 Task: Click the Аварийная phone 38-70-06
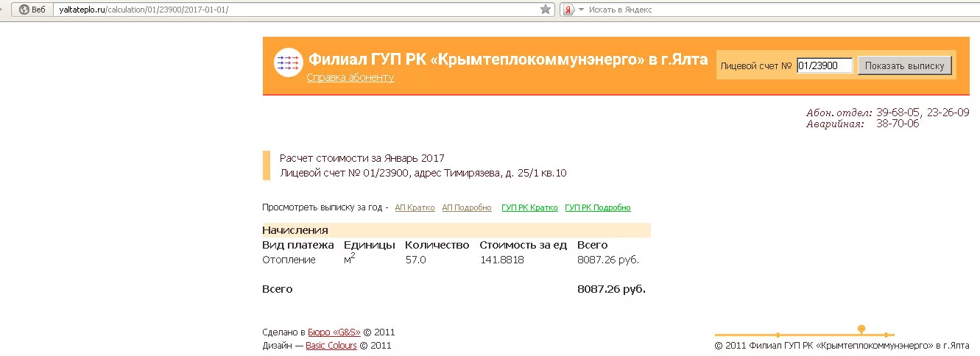898,124
